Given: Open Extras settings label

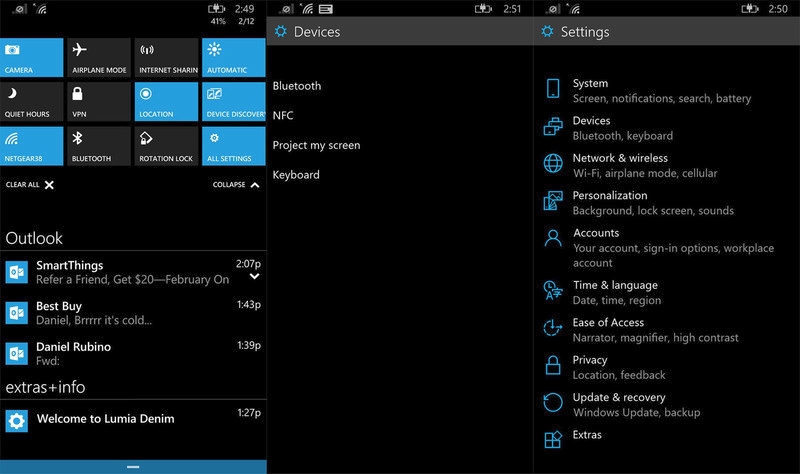Looking at the screenshot, I should [x=587, y=435].
